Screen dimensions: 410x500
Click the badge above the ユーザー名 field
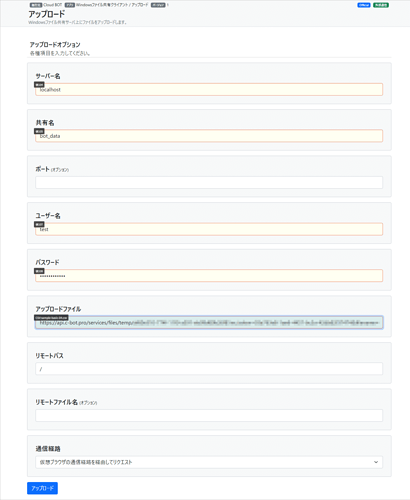39,224
